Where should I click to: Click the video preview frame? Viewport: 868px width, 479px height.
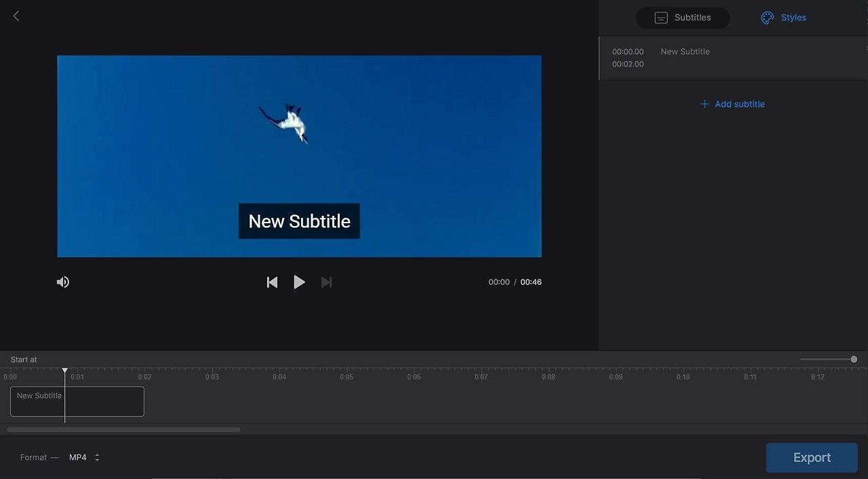(299, 156)
